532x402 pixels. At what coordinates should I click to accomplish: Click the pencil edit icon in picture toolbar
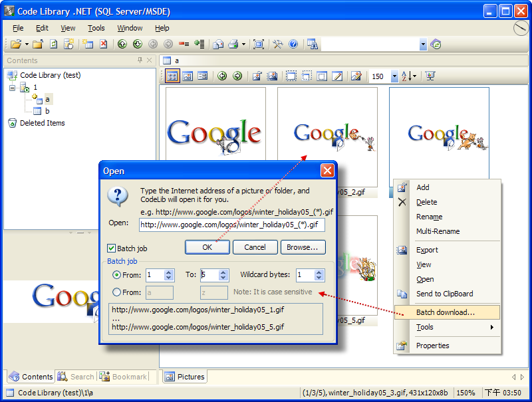[x=337, y=76]
